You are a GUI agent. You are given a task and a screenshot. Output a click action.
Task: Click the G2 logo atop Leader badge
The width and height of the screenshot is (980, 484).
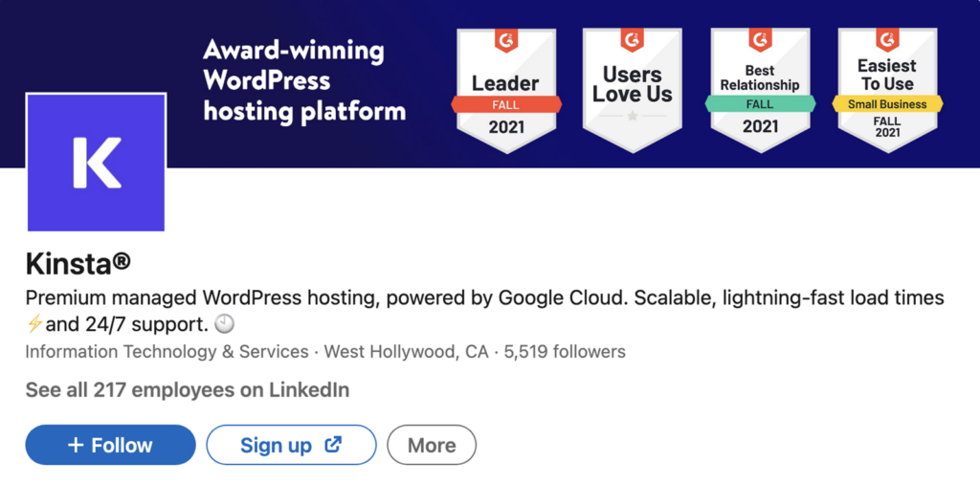click(506, 40)
